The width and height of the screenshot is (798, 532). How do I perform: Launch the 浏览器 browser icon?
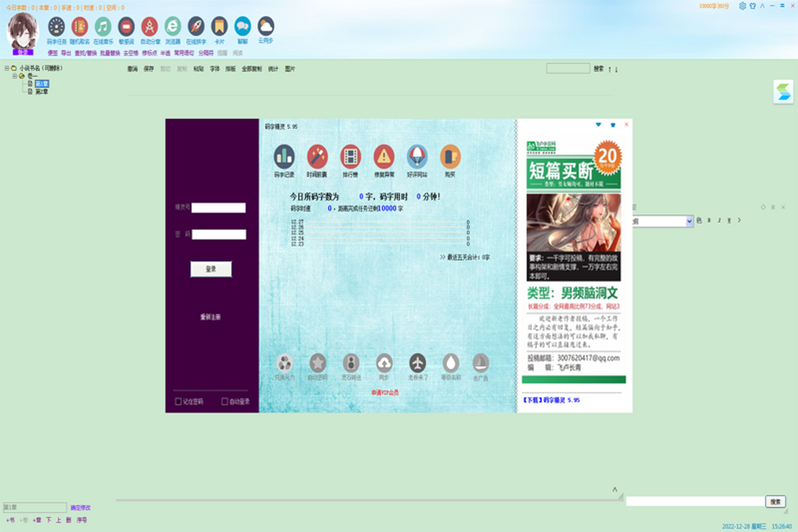[x=173, y=27]
